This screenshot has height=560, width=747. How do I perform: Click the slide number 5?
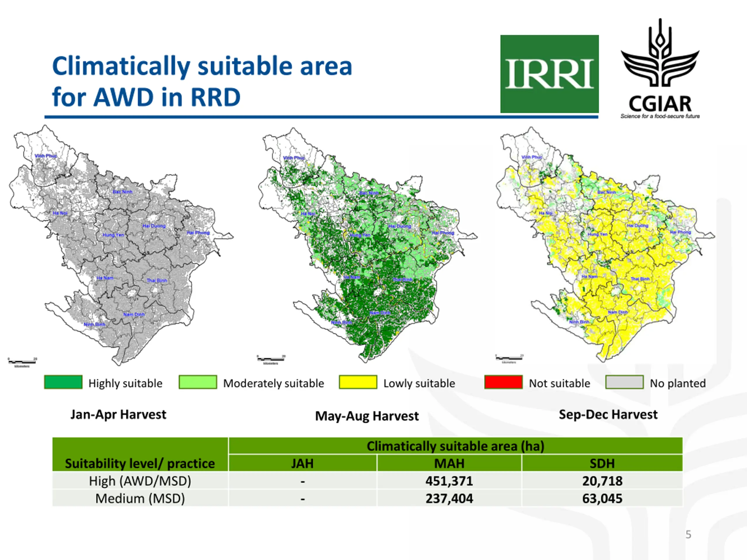tap(688, 535)
